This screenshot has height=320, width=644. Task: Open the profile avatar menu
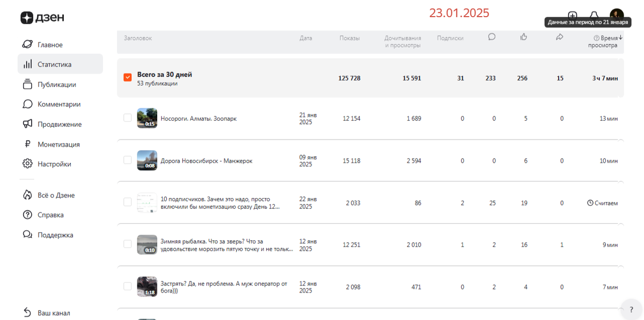(617, 14)
